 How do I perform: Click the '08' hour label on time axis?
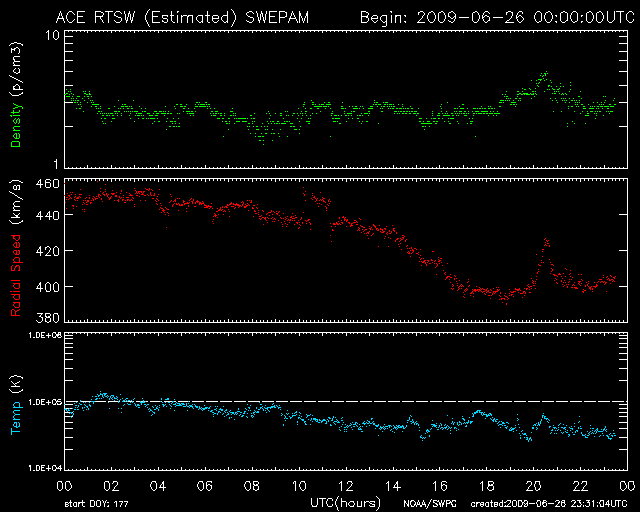(x=252, y=486)
